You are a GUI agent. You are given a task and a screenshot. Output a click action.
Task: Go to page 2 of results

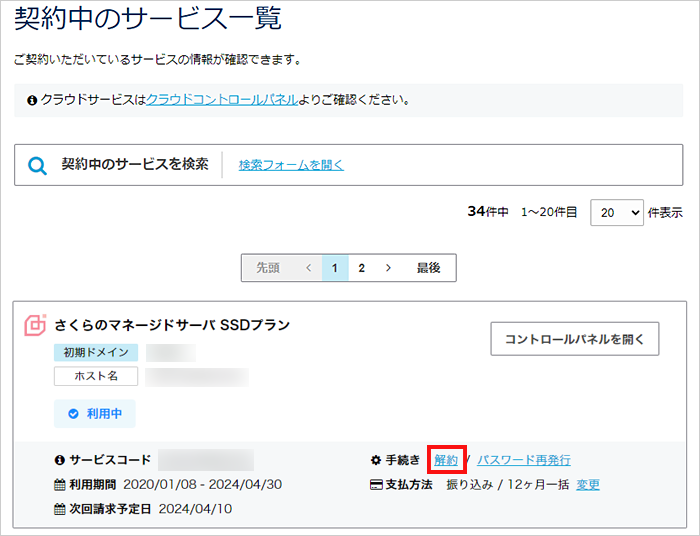pyautogui.click(x=362, y=268)
